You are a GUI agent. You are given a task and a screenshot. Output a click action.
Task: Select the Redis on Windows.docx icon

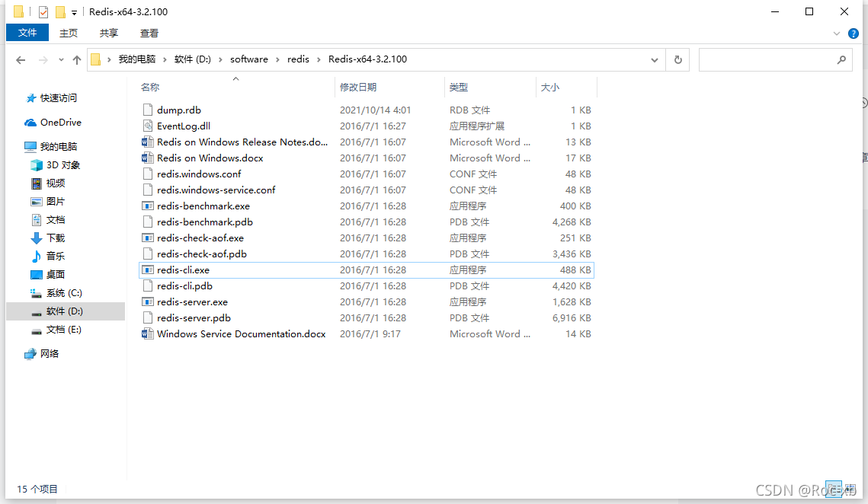coord(147,158)
